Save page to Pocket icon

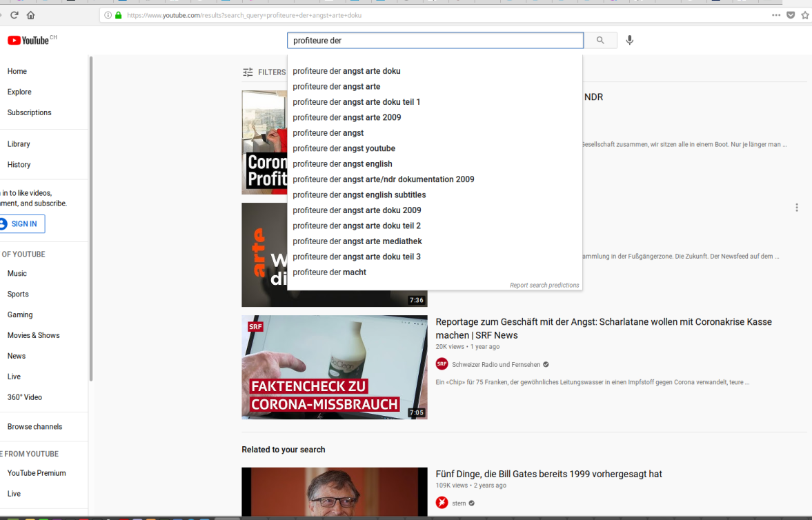(791, 15)
